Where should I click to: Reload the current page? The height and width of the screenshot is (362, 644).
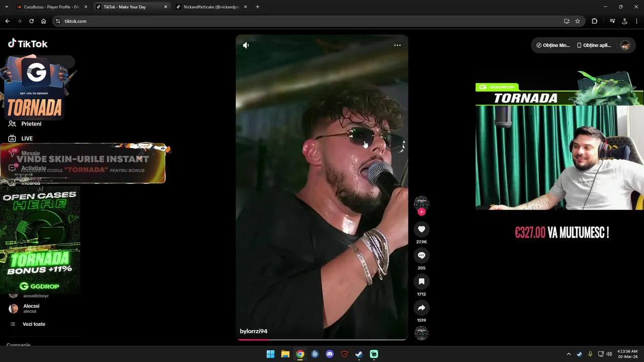(31, 21)
